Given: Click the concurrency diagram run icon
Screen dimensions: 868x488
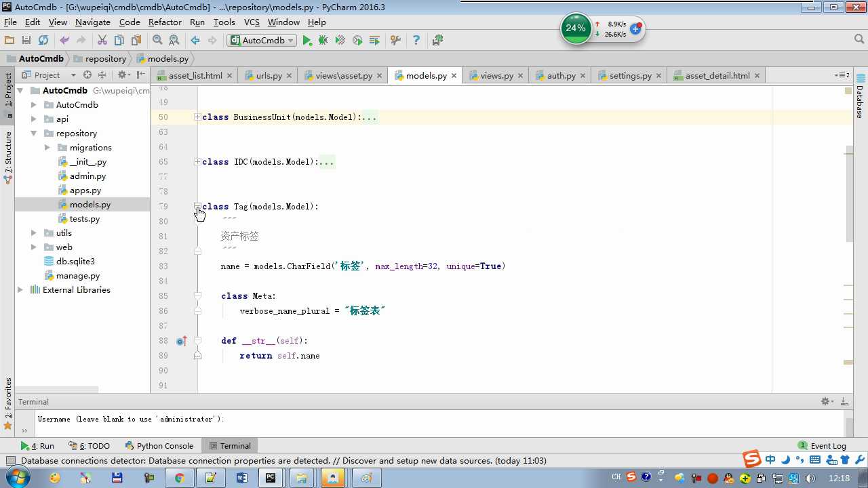Looking at the screenshot, I should point(374,40).
